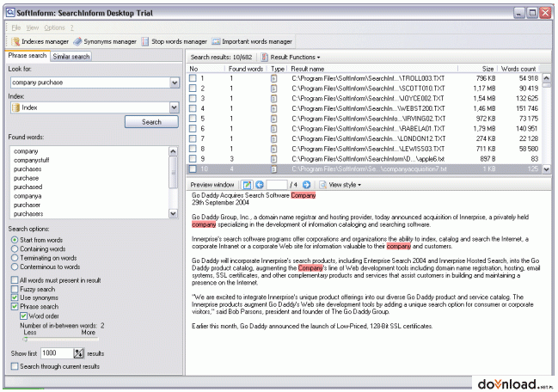Select 'purchased' in Found words list
The height and width of the screenshot is (392, 558).
[28, 187]
